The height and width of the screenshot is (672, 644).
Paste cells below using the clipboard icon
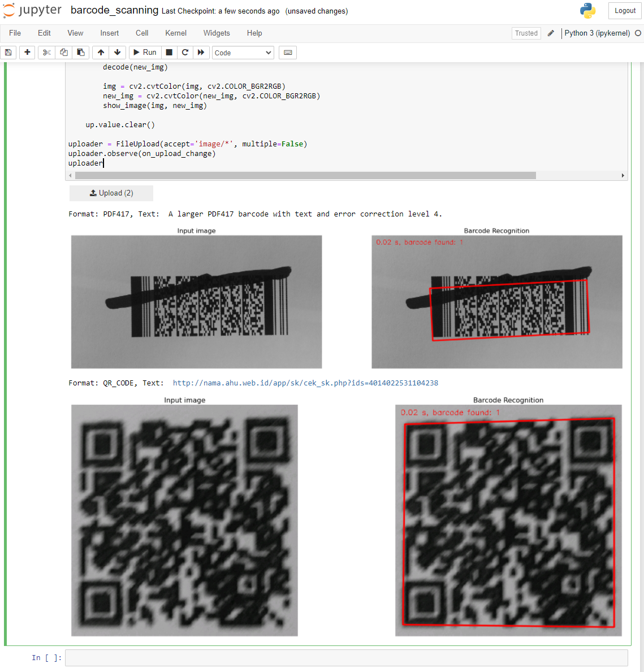point(80,52)
